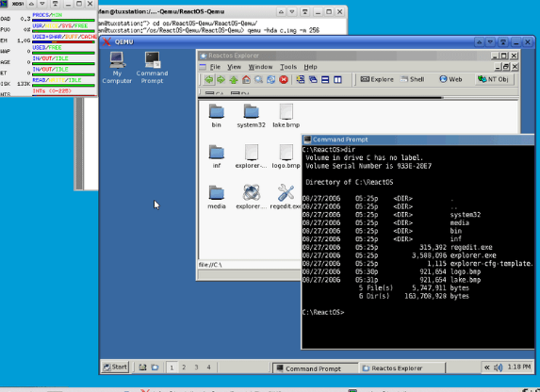The height and width of the screenshot is (392, 540).
Task: Select the inf folder icon
Action: click(x=217, y=153)
